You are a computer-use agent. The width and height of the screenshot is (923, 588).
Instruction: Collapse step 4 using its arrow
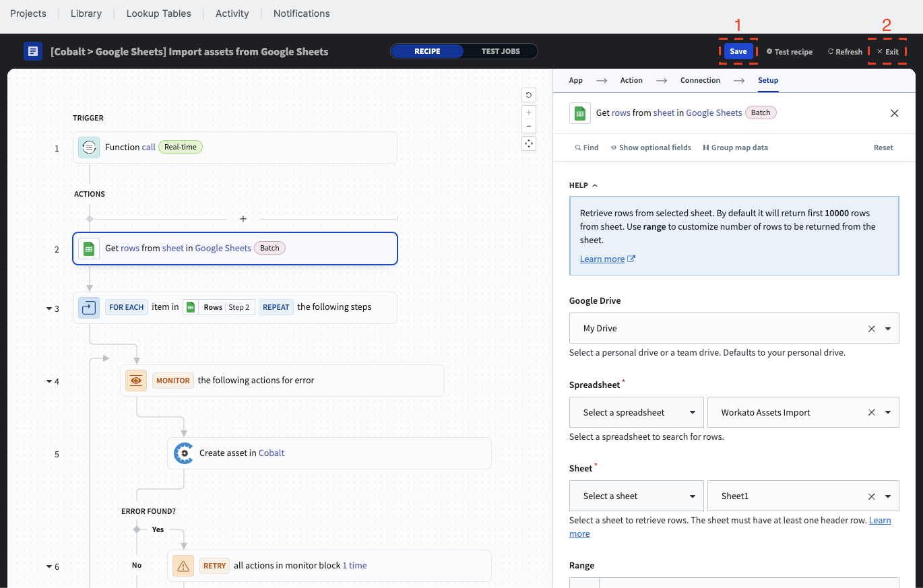[49, 382]
